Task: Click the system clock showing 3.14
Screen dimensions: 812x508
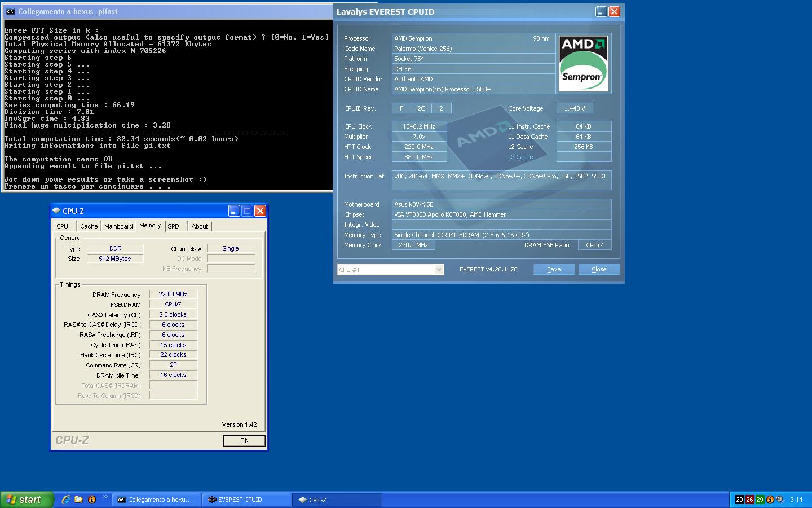Action: pyautogui.click(x=796, y=500)
